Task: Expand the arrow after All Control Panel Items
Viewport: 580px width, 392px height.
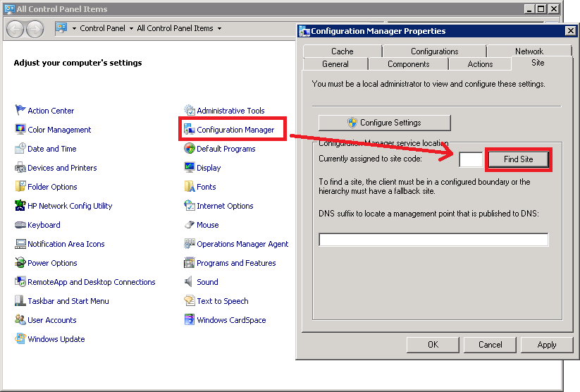Action: tap(219, 28)
